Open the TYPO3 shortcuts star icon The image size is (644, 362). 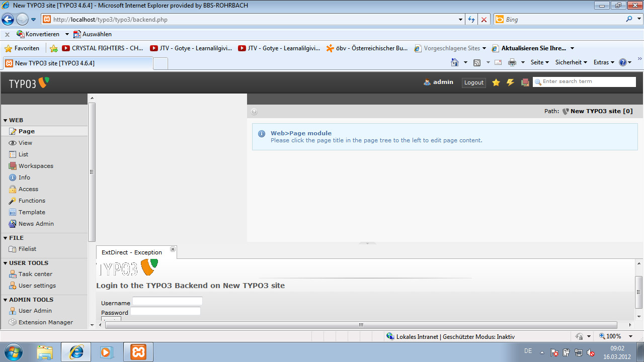click(x=496, y=82)
